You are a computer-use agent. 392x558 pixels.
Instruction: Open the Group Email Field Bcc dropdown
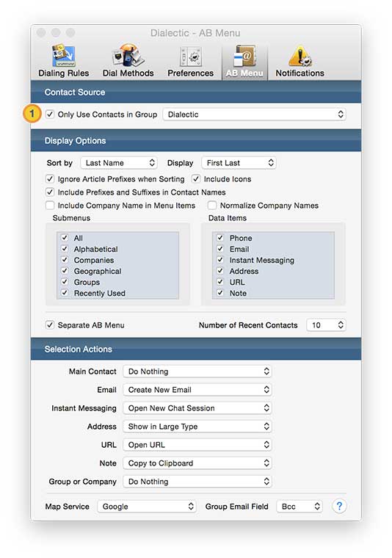tap(300, 507)
